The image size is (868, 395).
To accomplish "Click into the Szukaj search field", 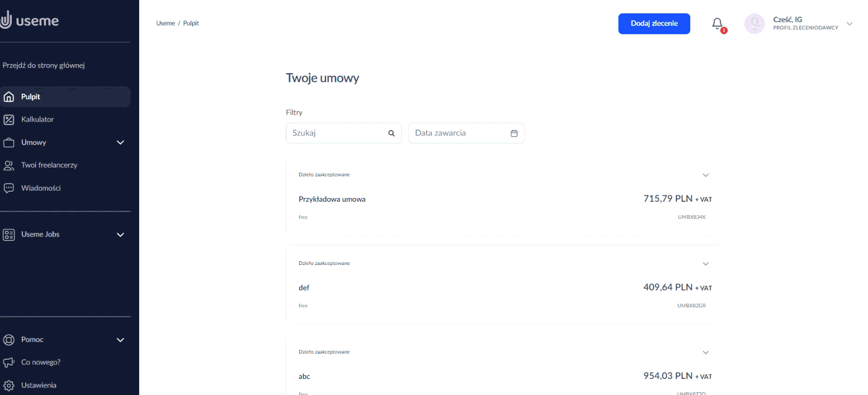I will 336,133.
